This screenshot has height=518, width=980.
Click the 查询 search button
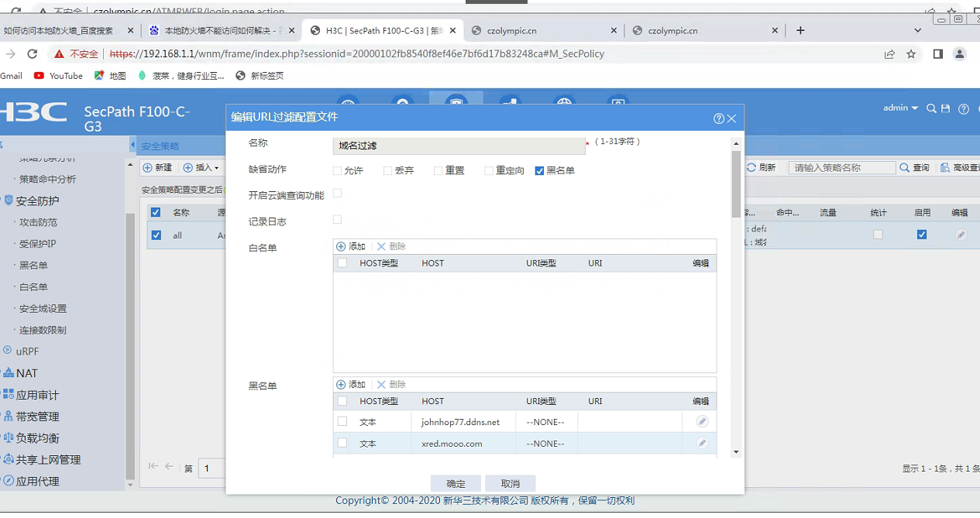(914, 167)
